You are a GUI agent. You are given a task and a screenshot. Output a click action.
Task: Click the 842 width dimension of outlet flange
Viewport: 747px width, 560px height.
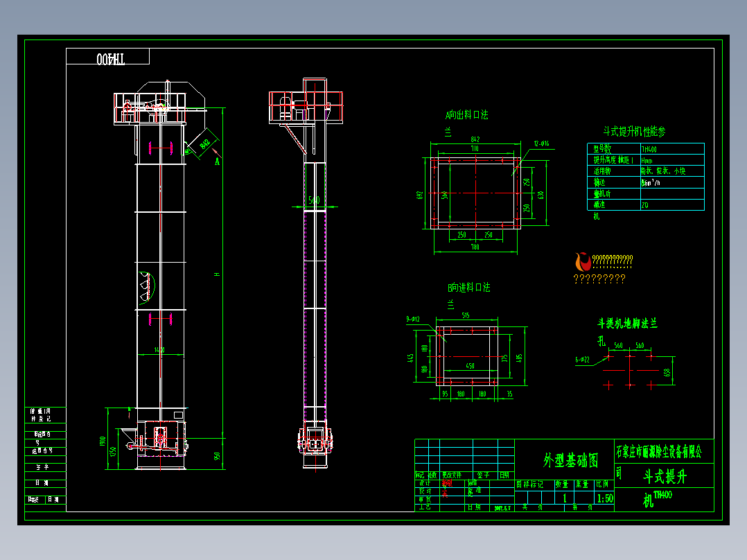475,139
